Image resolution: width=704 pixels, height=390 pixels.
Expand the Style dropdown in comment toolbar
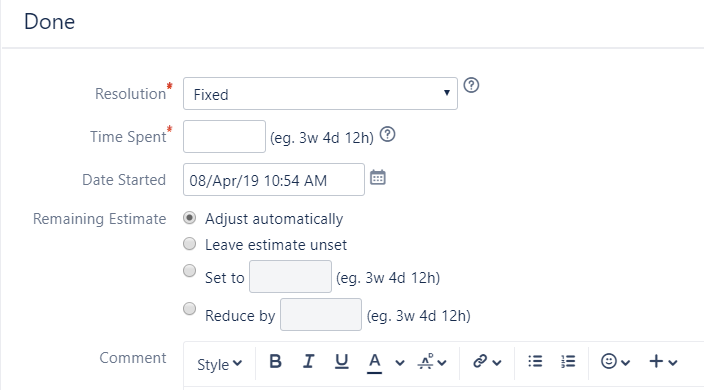pyautogui.click(x=220, y=364)
